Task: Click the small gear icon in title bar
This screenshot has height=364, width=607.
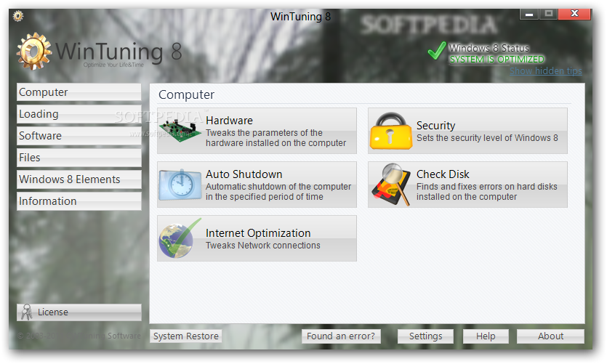Action: point(17,16)
